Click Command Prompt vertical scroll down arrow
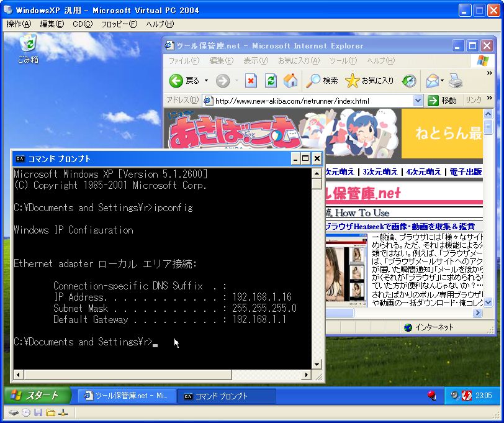This screenshot has width=504, height=423. (317, 365)
